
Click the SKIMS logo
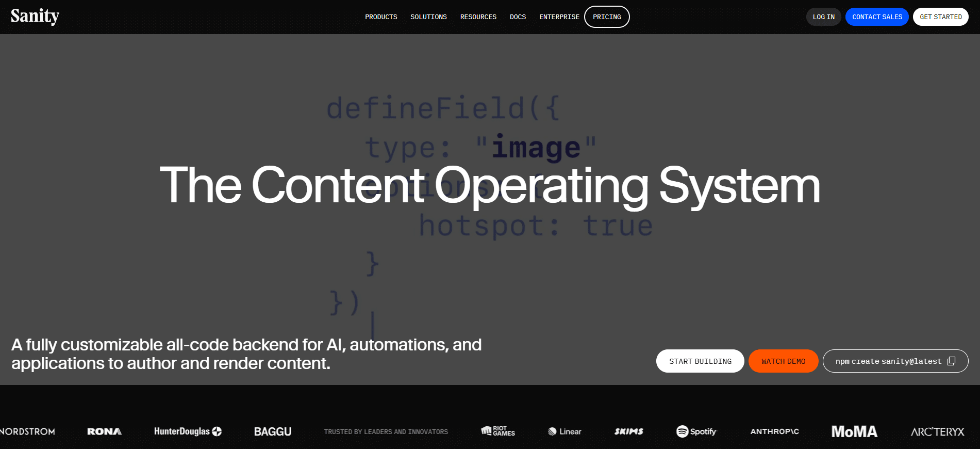pos(628,431)
